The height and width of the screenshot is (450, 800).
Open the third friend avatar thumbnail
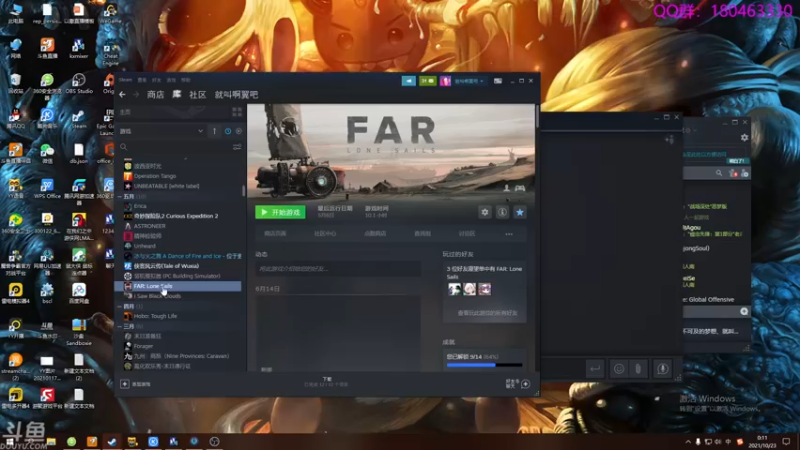[485, 289]
